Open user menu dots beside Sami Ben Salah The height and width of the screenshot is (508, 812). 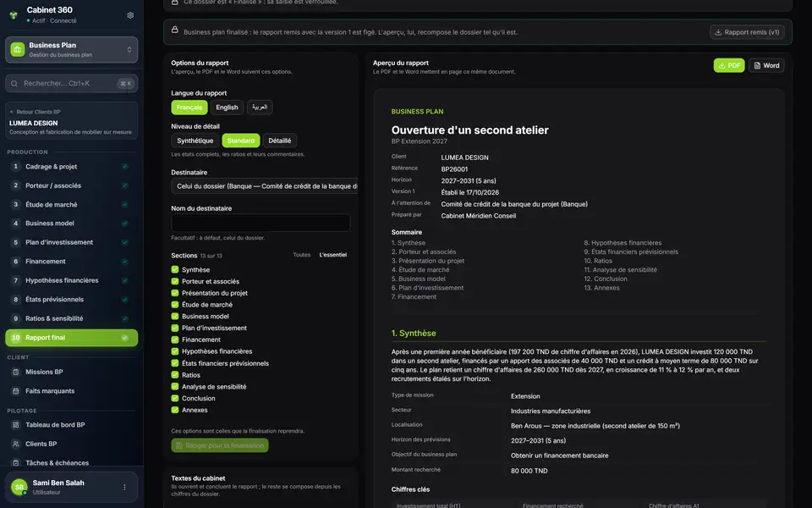[124, 487]
